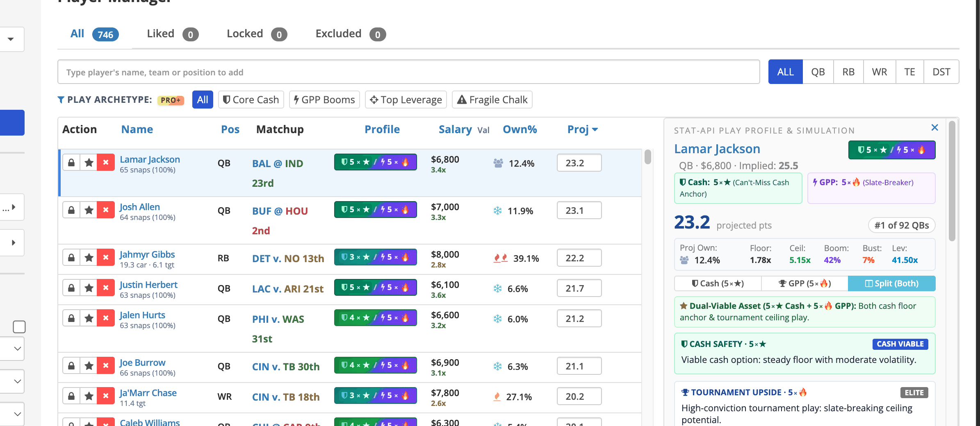980x426 pixels.
Task: Filter by Fragile Chalk archetype
Action: coord(492,100)
